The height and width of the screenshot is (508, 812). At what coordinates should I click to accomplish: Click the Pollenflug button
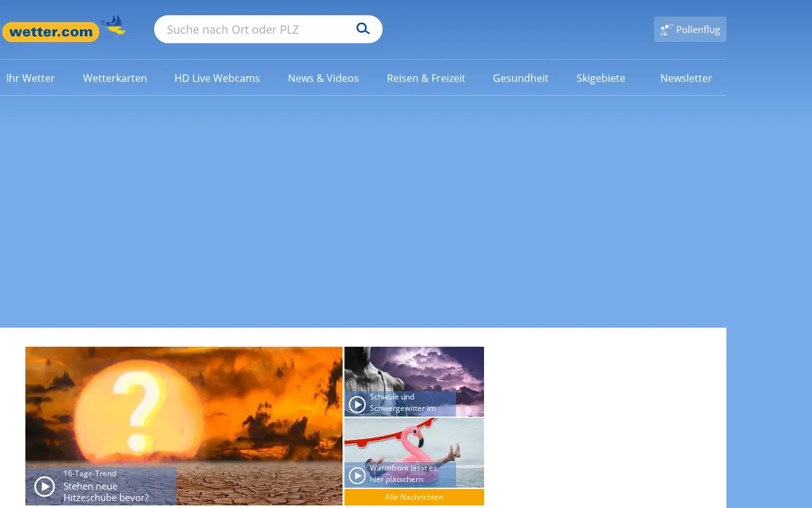click(690, 29)
